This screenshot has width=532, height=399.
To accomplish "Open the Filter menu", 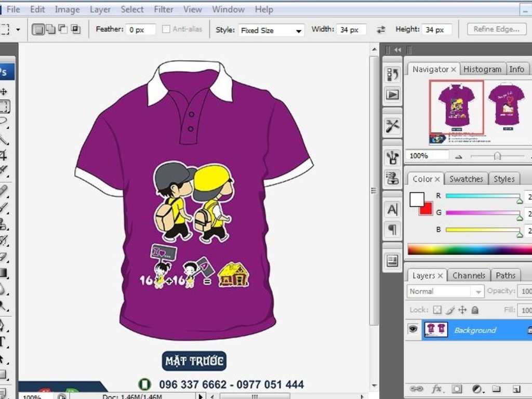I will (x=164, y=9).
